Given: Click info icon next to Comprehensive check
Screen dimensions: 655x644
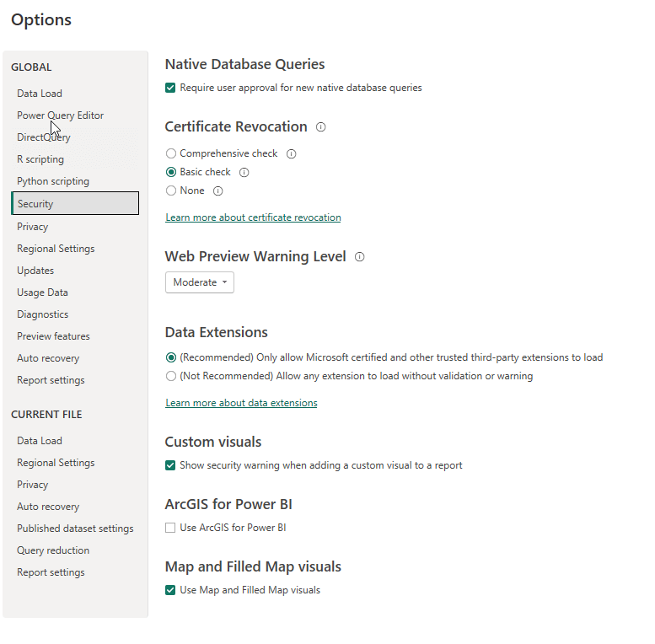Looking at the screenshot, I should 291,154.
